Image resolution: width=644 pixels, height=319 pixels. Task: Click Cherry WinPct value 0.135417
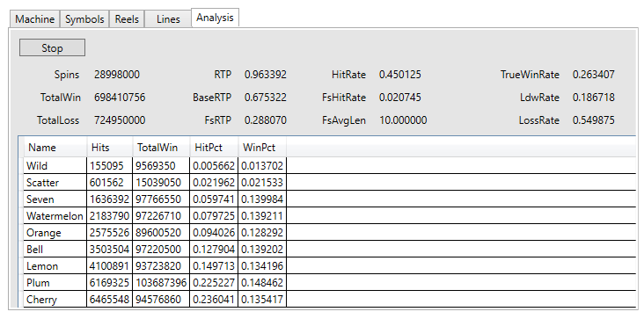click(x=262, y=300)
